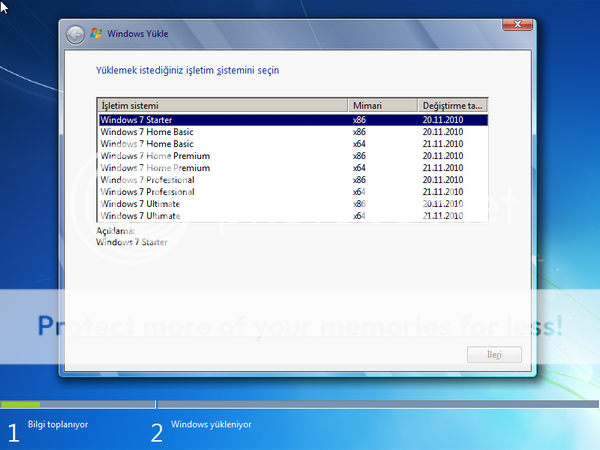The height and width of the screenshot is (450, 600).
Task: Click the Windows yükleniyor step label
Action: [x=211, y=424]
